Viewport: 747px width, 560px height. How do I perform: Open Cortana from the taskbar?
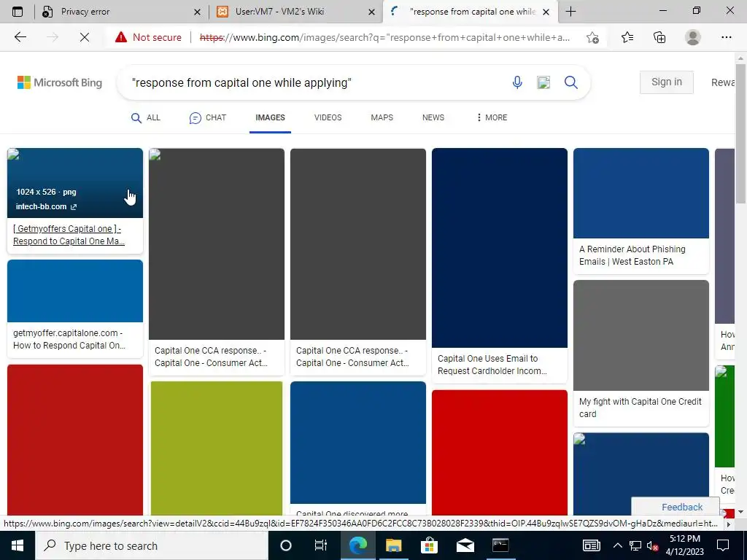pyautogui.click(x=286, y=545)
